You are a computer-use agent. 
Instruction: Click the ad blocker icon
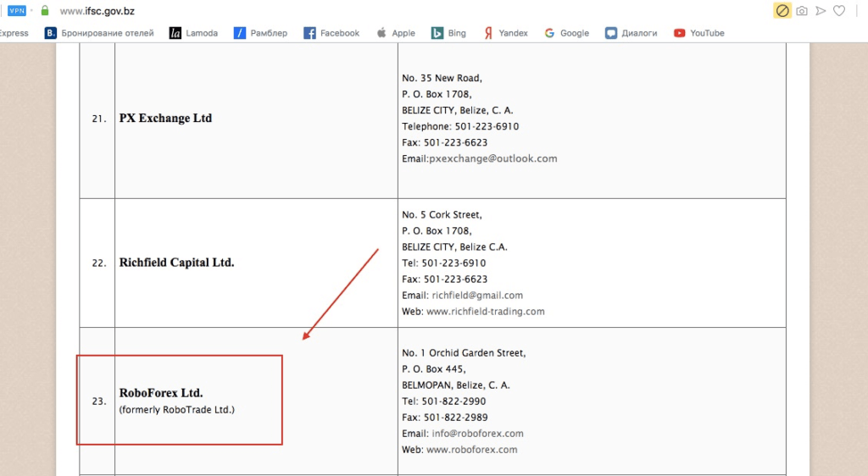point(782,11)
